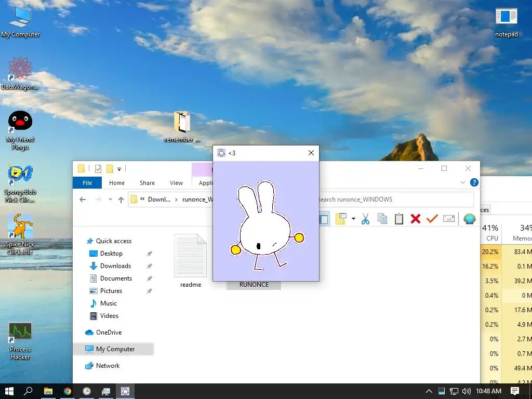Click the 20.2% CPU value cell
The width and height of the screenshot is (532, 399).
click(490, 252)
